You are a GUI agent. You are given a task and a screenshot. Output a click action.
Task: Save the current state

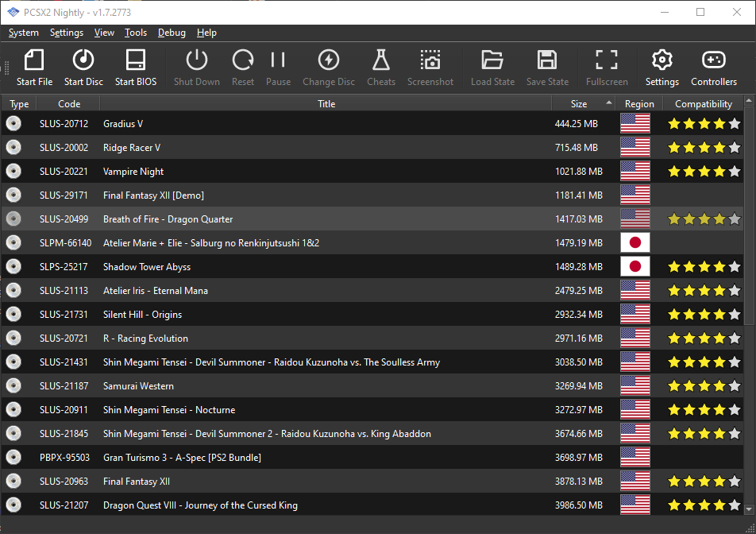coord(546,68)
